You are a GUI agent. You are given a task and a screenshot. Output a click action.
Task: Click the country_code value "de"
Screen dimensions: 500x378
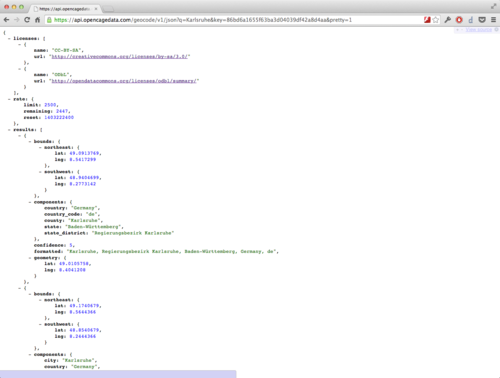[92, 214]
